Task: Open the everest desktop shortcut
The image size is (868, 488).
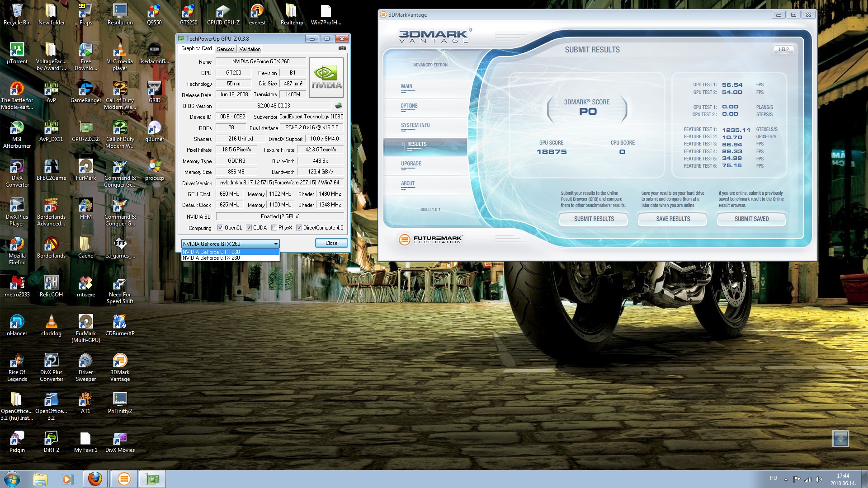Action: (x=257, y=14)
